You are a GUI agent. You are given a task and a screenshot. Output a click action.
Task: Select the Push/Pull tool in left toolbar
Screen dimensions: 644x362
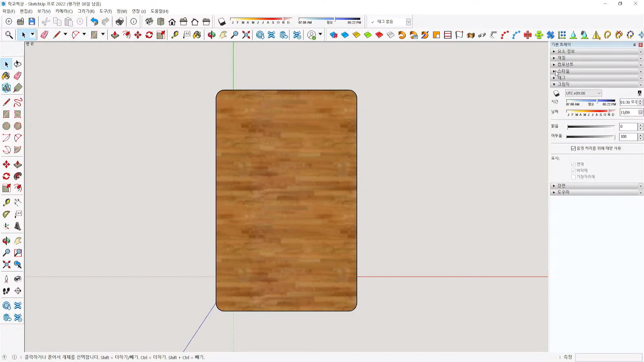tap(18, 165)
